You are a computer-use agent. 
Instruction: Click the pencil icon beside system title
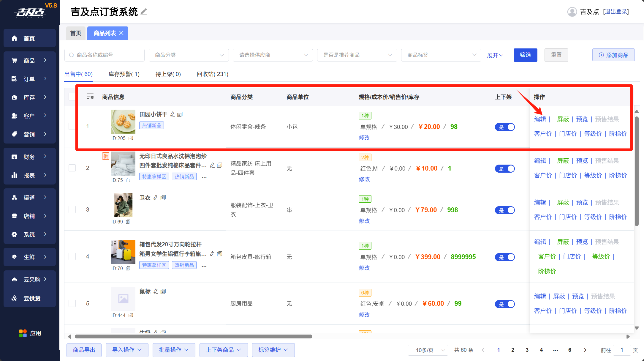144,12
